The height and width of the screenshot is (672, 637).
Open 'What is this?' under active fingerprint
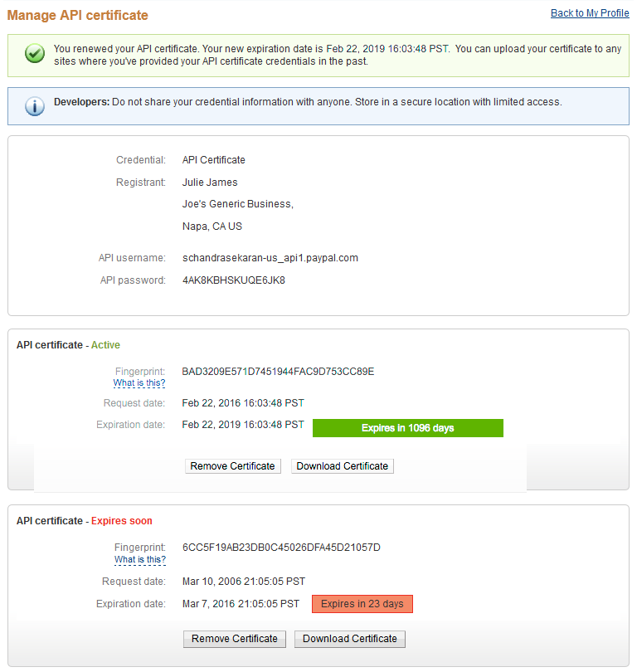[139, 383]
